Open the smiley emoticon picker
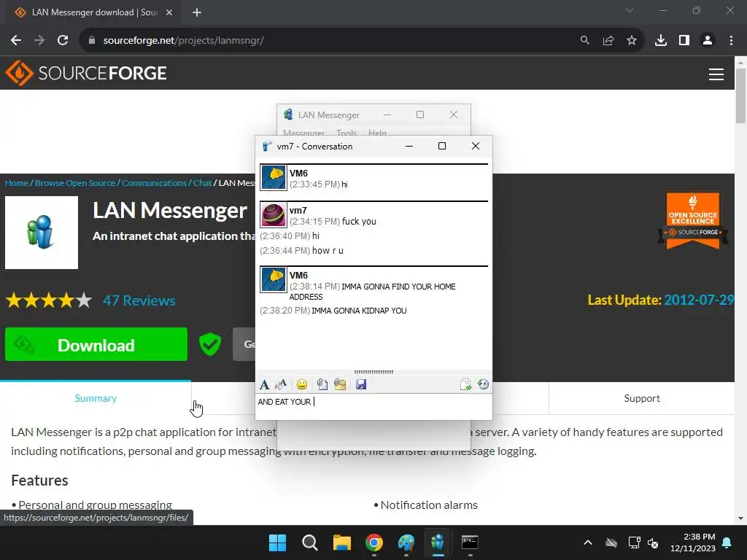Image resolution: width=747 pixels, height=560 pixels. (301, 384)
